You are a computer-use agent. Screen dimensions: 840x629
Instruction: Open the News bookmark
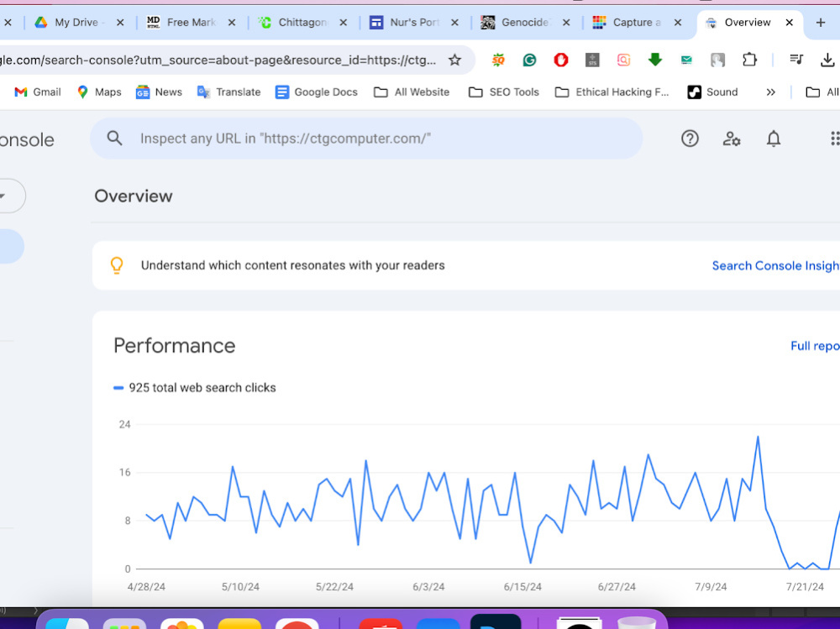[x=159, y=92]
